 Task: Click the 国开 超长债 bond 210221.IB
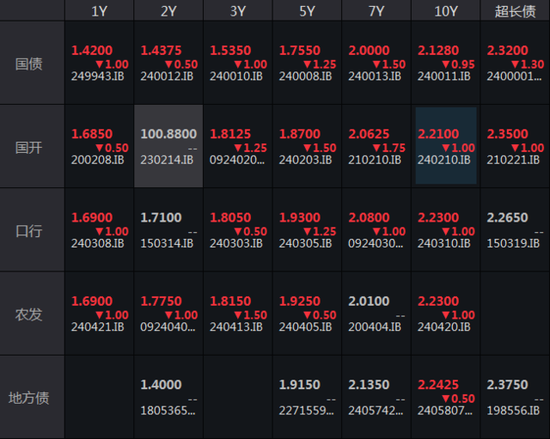513,160
